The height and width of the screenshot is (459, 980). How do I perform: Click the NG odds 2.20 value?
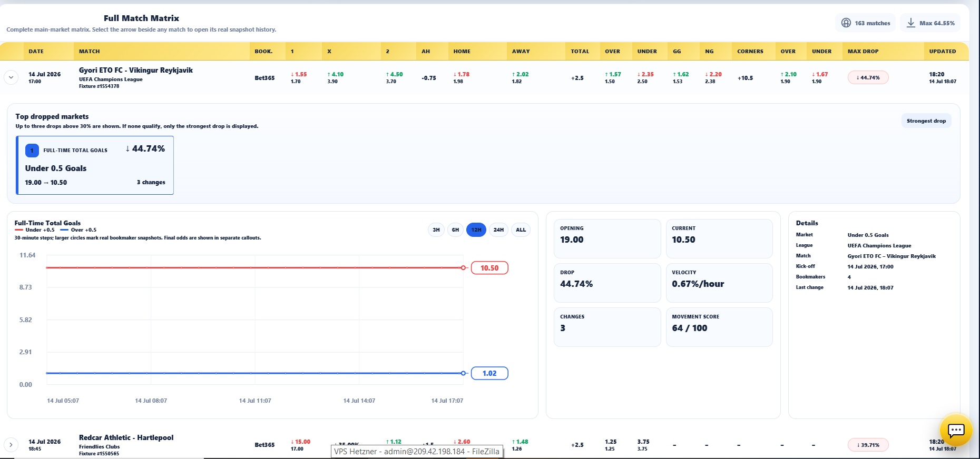713,74
